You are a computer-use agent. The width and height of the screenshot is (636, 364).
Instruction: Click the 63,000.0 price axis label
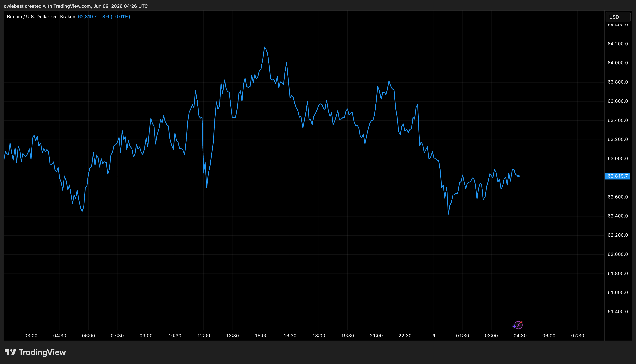[618, 159]
